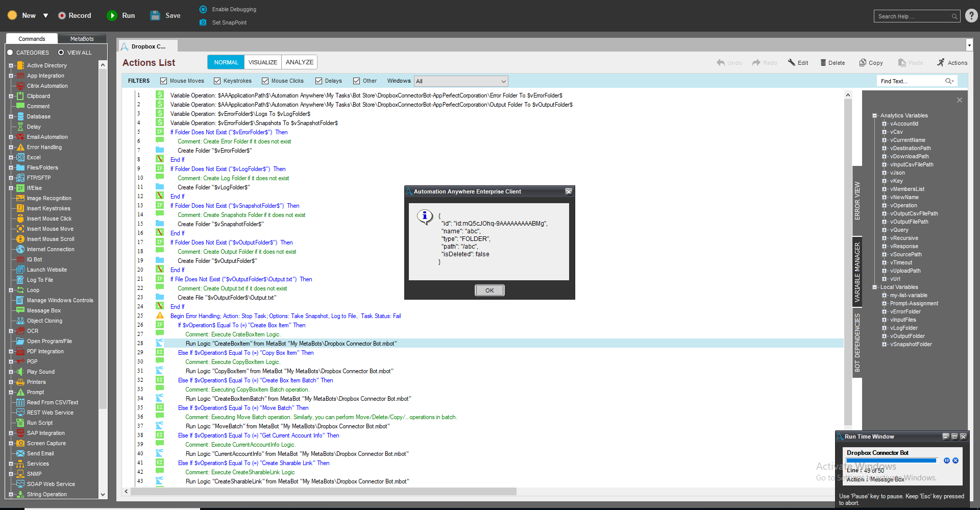Image resolution: width=980 pixels, height=510 pixels.
Task: Select the Clipboard command icon
Action: click(20, 96)
